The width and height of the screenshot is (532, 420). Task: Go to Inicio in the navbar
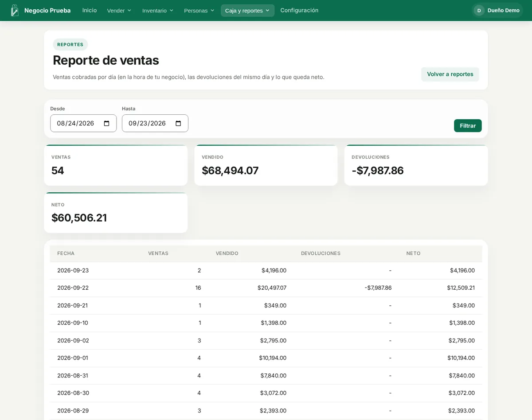[x=90, y=10]
